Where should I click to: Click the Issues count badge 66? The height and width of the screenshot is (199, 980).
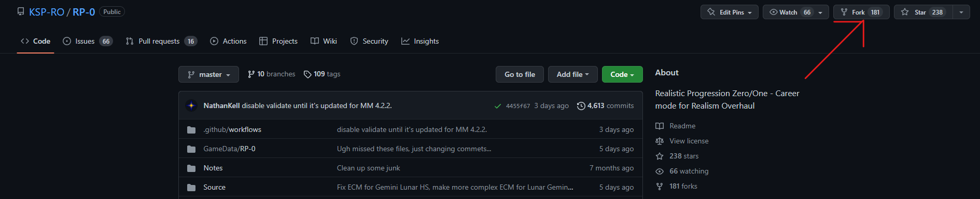106,41
